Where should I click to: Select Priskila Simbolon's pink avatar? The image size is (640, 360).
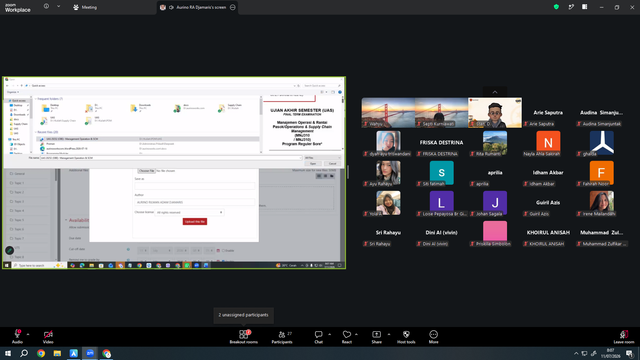[x=495, y=233]
